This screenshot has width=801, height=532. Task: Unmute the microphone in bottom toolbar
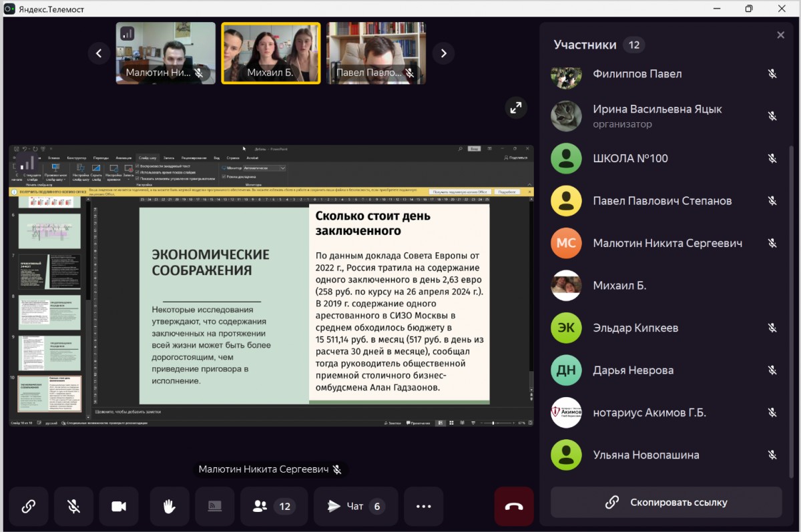[x=74, y=507]
